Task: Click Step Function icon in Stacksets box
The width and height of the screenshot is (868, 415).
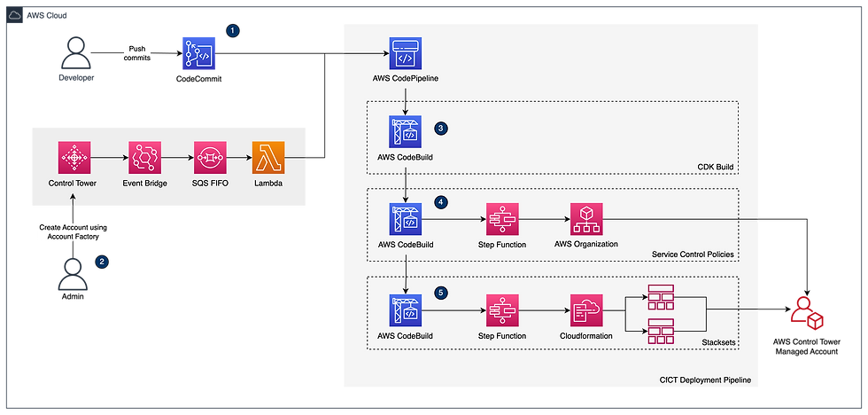Action: (502, 310)
